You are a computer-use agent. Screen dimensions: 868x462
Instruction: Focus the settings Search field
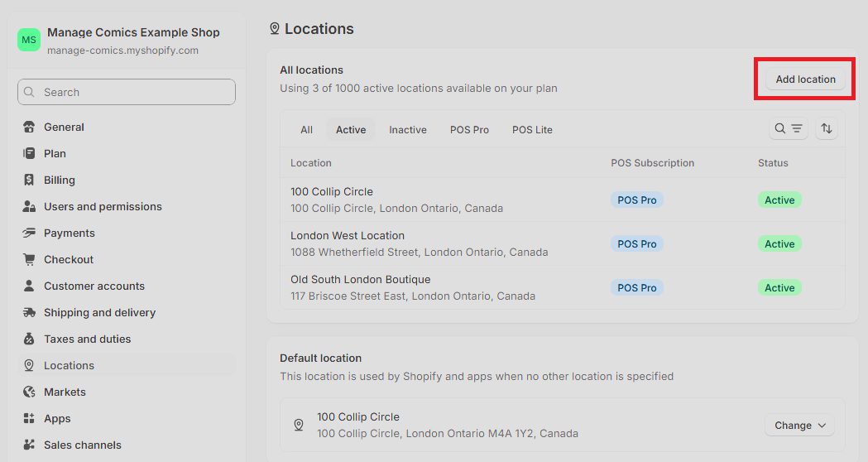[127, 92]
